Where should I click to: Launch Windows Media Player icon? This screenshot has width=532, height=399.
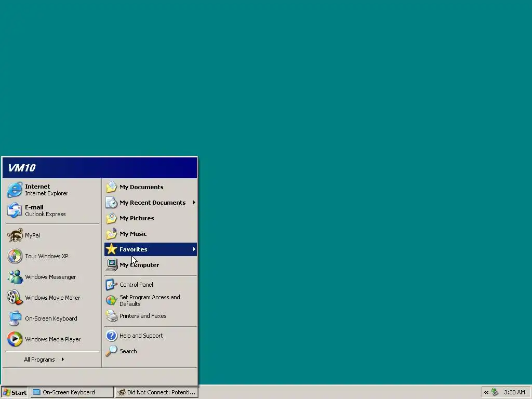click(x=15, y=339)
